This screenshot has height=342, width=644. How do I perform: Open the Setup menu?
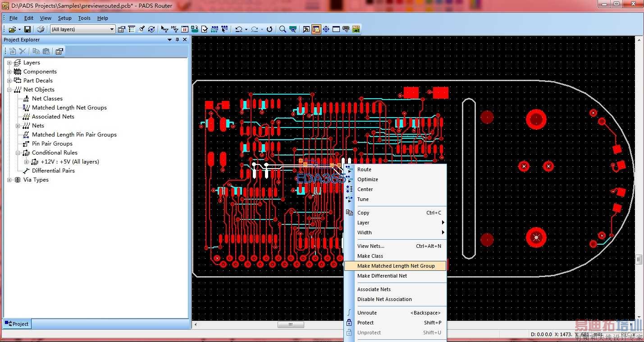(x=64, y=18)
